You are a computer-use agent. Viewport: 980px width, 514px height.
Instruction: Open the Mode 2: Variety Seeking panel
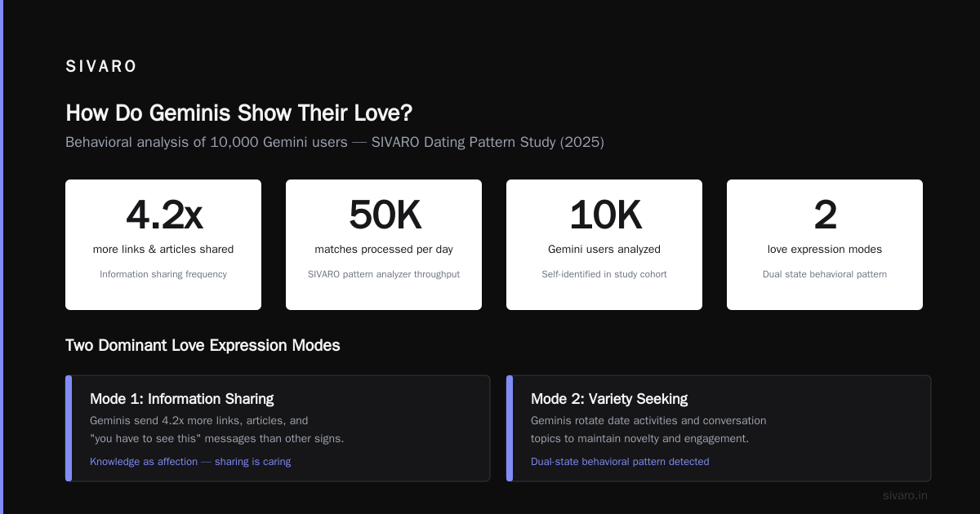tap(719, 428)
